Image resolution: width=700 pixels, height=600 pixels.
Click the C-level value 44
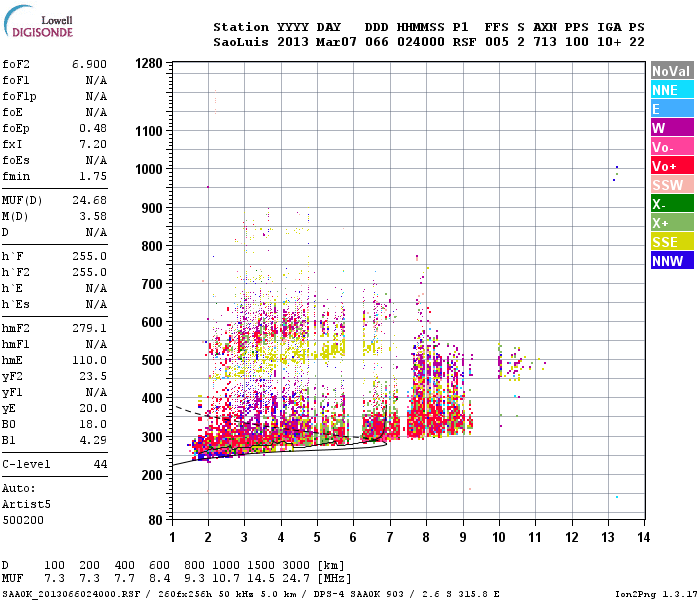pos(100,464)
